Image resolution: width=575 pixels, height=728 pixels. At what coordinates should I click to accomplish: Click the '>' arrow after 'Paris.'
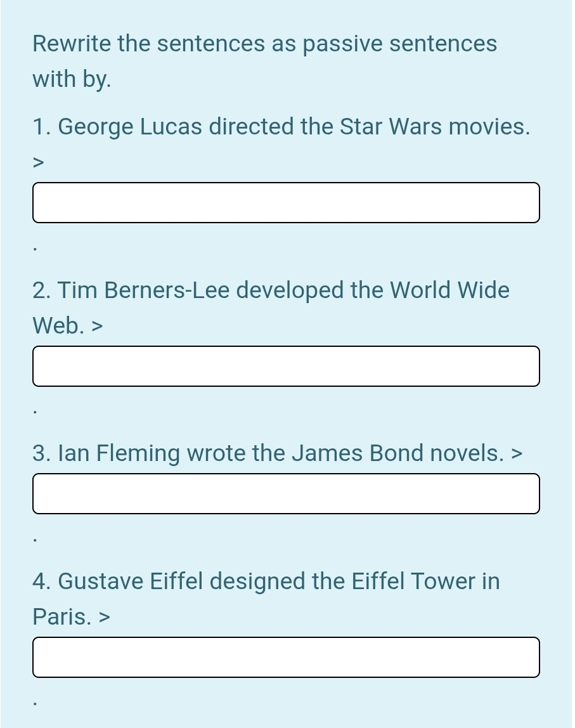click(104, 616)
